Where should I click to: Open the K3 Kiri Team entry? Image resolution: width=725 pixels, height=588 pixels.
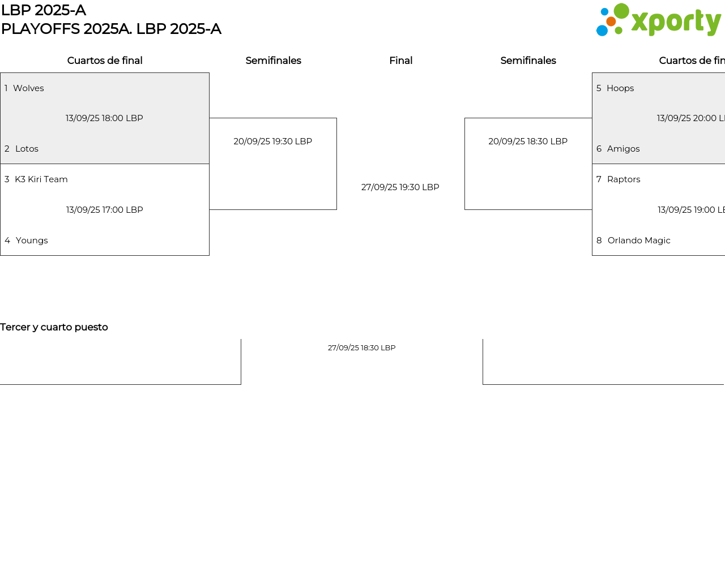coord(41,179)
